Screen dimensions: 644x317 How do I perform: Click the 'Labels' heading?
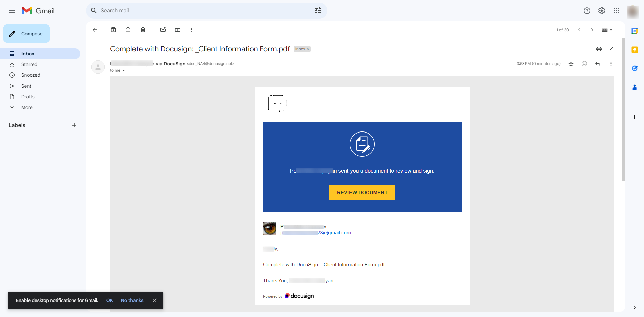(17, 125)
